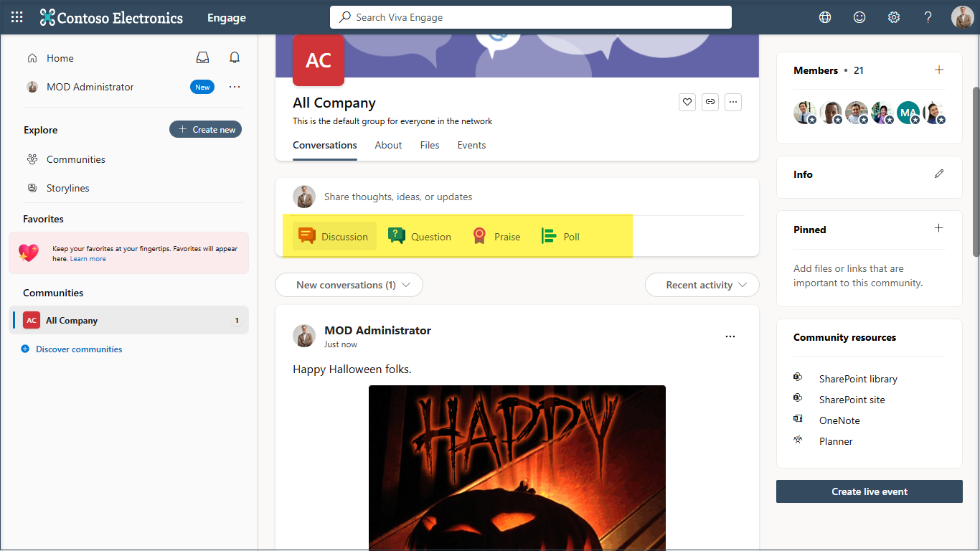This screenshot has height=551, width=980.
Task: Select the Poll post type
Action: (560, 237)
